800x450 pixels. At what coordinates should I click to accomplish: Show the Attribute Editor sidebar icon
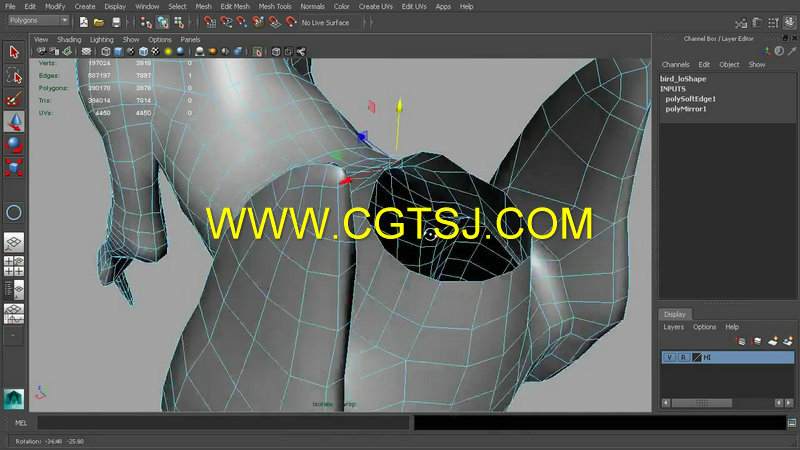coord(758,22)
